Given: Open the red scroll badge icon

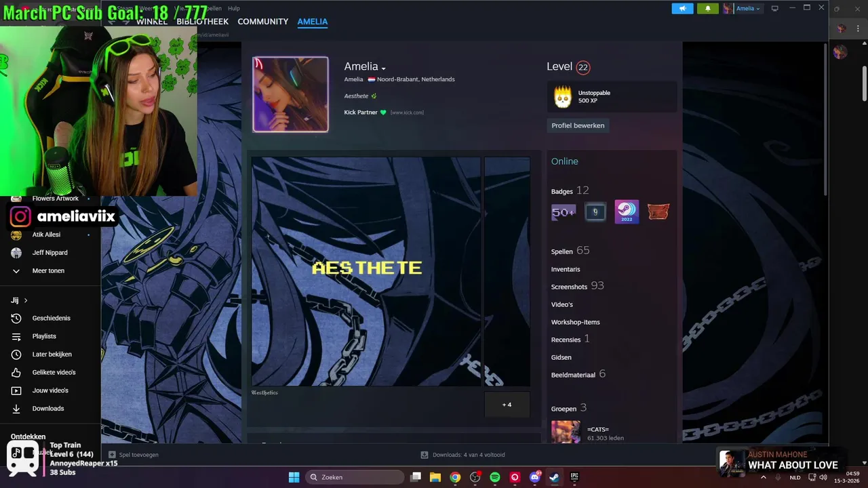Looking at the screenshot, I should 658,212.
